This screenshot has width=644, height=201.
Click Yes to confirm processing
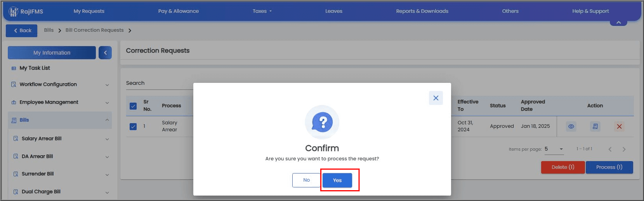tap(337, 180)
